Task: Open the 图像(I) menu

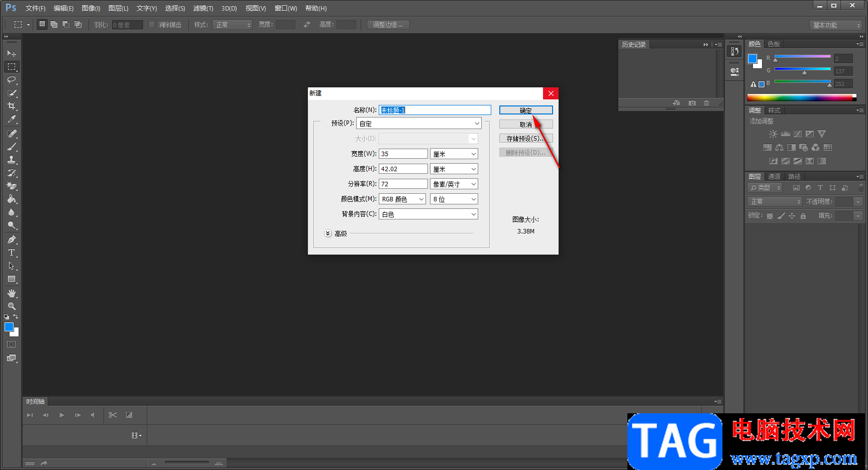Action: 91,8
